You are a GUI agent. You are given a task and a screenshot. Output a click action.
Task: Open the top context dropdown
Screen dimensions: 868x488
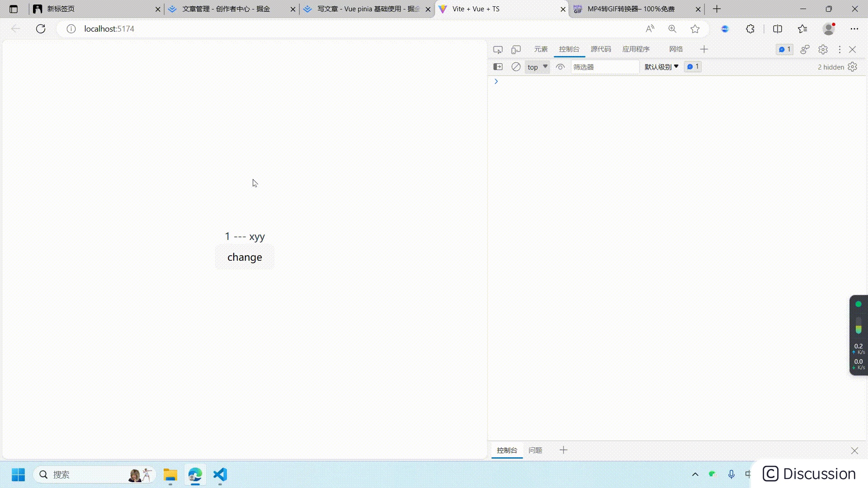[537, 67]
